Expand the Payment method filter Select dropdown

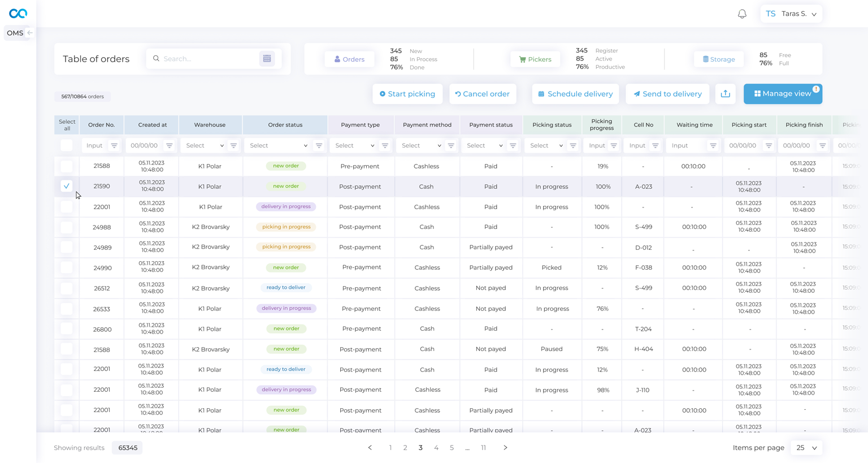click(x=420, y=146)
